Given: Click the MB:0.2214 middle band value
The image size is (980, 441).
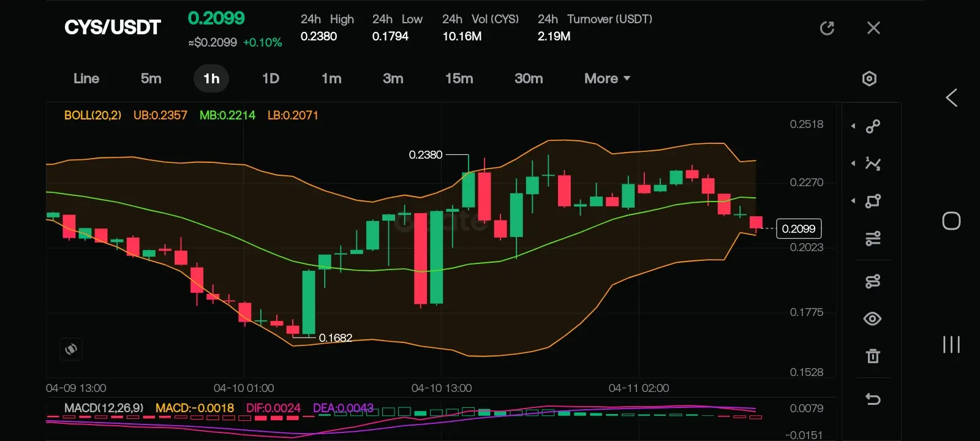Looking at the screenshot, I should coord(227,115).
